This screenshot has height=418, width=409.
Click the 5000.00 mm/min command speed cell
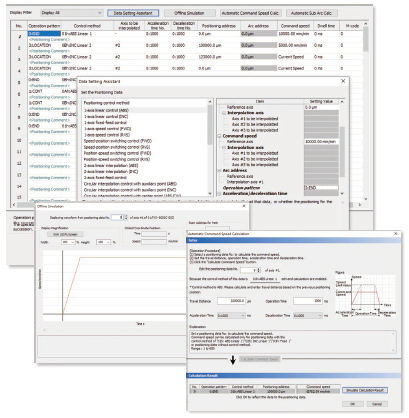[x=295, y=45]
